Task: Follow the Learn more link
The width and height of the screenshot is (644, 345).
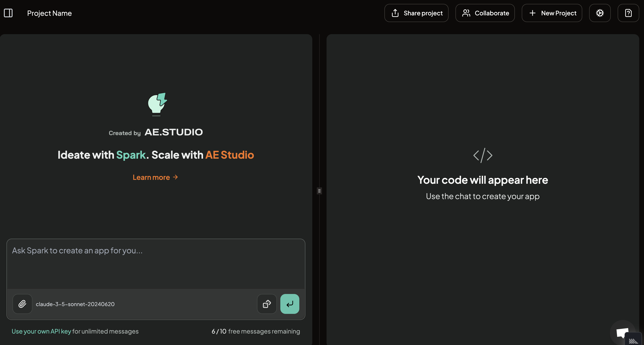Action: pyautogui.click(x=155, y=177)
